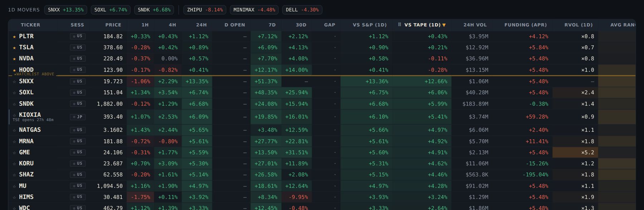Image resolution: width=644 pixels, height=210 pixels.
Task: Sort by the 7D column header
Action: click(272, 25)
